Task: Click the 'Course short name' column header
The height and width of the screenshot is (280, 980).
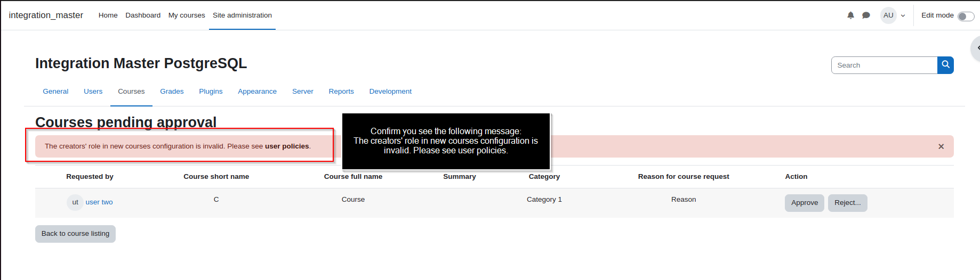Action: click(216, 177)
